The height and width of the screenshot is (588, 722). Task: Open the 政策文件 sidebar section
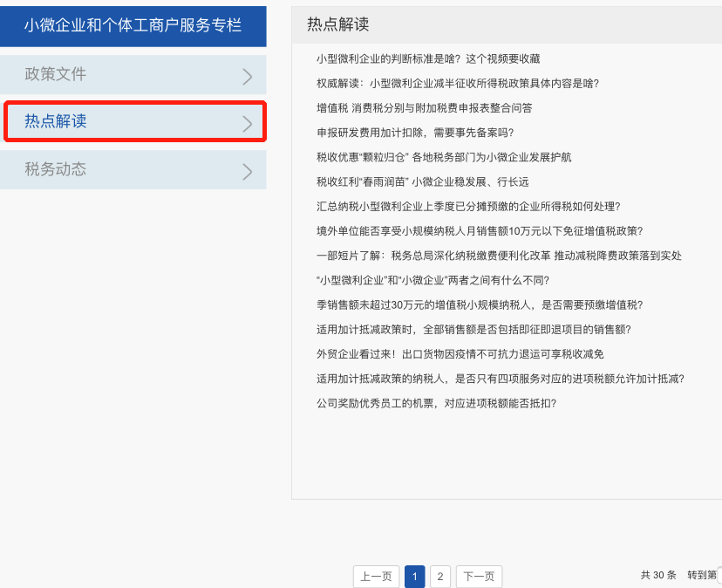pyautogui.click(x=133, y=75)
